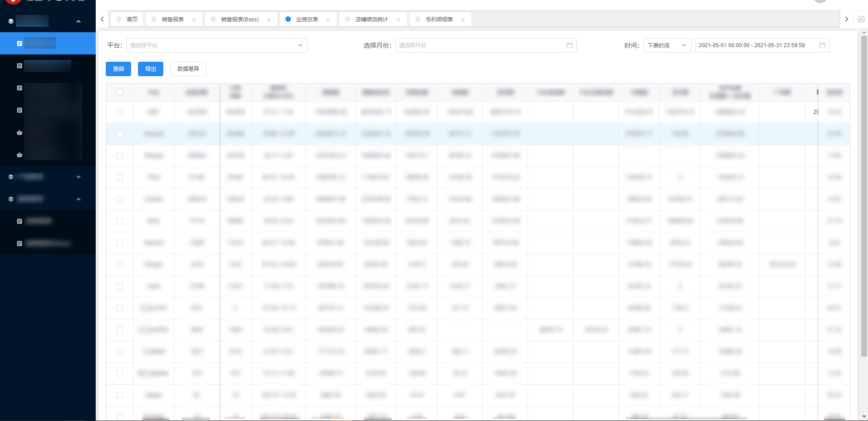Close the 店铺绩效统计 tab
The image size is (868, 421).
398,20
